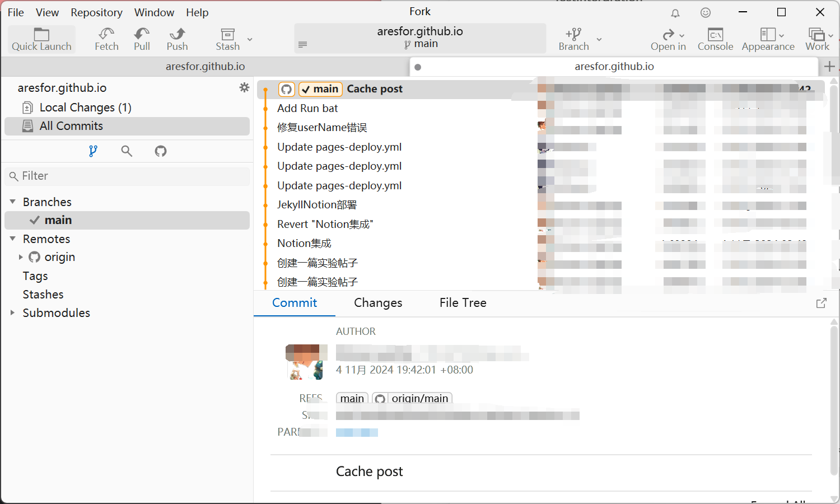The width and height of the screenshot is (840, 504).
Task: Open feedback smiley icon
Action: (x=706, y=12)
